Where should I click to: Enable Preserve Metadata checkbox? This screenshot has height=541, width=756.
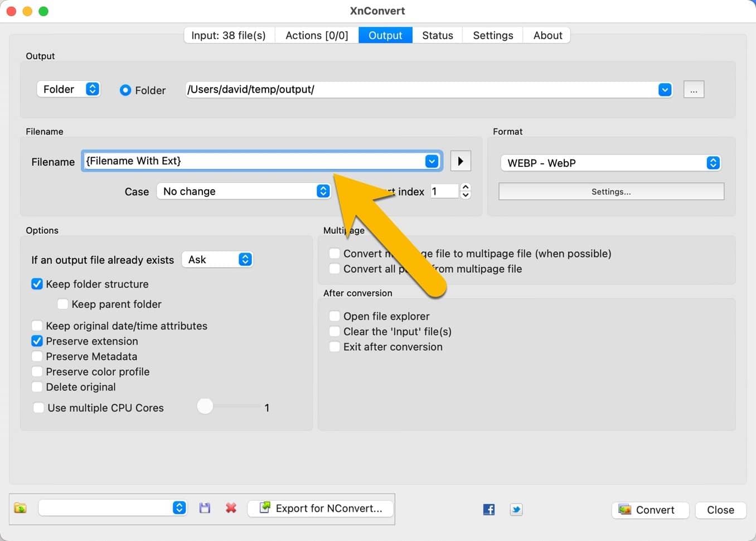pos(37,356)
